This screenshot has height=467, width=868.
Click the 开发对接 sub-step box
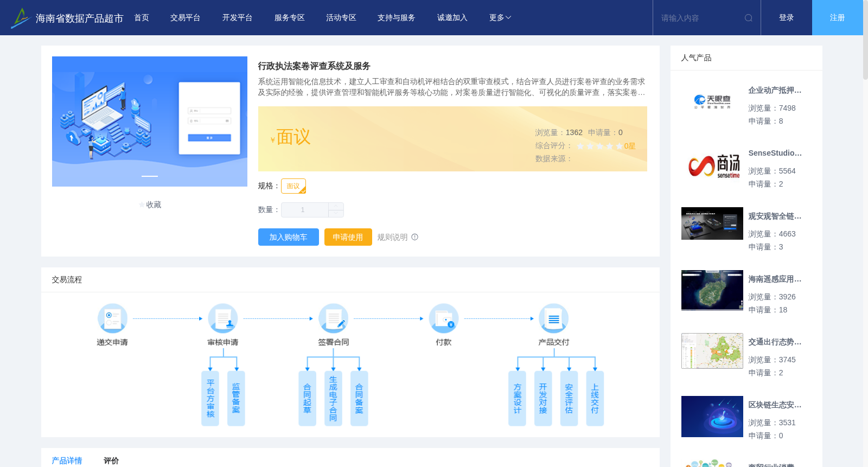coord(543,398)
